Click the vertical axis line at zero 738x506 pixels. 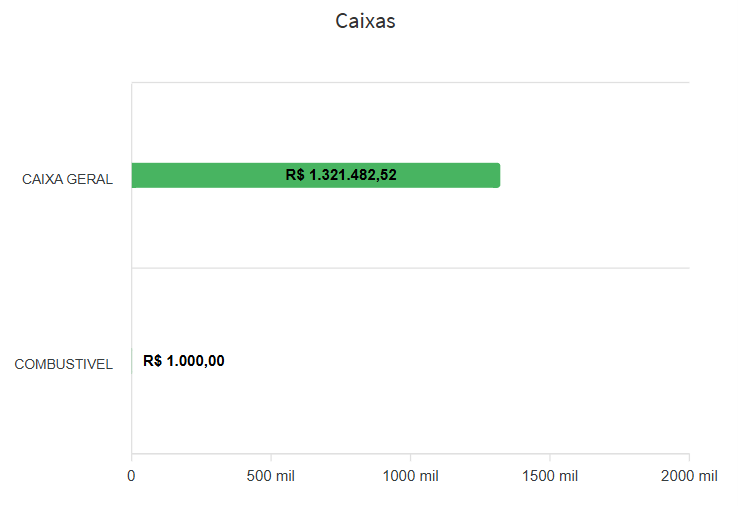click(131, 300)
